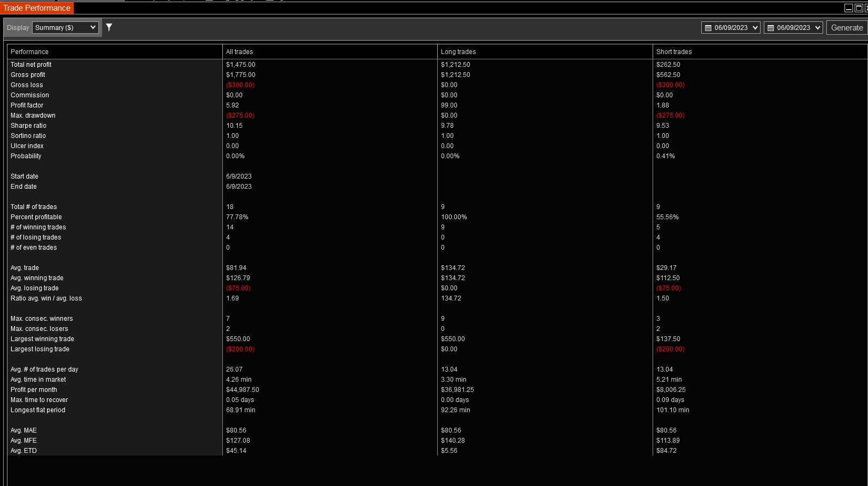Open the end date dropdown arrow
The height and width of the screenshot is (486, 868).
pos(818,28)
